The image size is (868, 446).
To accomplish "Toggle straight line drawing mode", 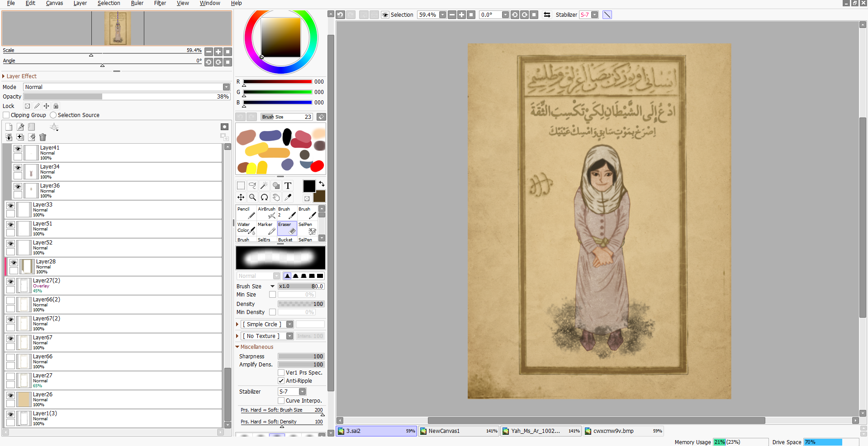I will coord(607,15).
